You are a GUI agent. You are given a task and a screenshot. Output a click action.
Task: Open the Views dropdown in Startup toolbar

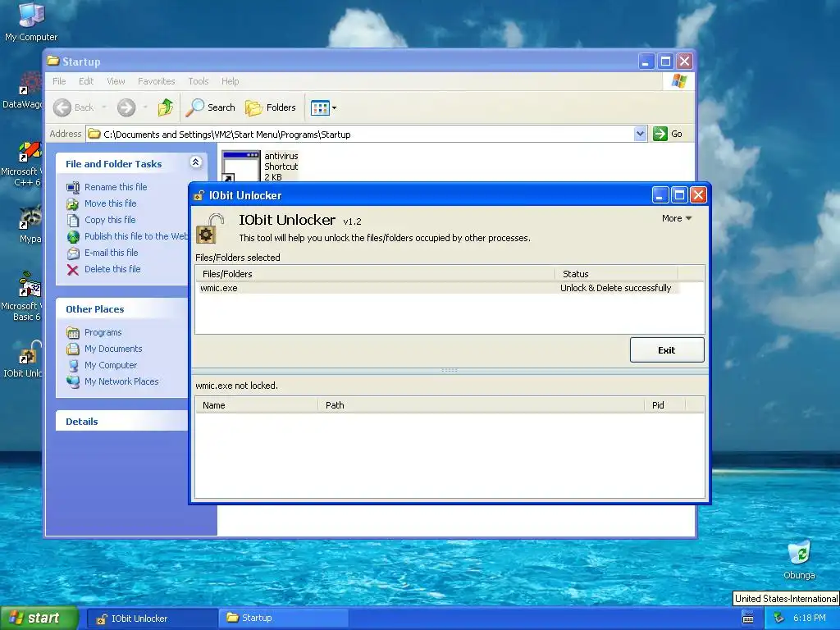[323, 107]
